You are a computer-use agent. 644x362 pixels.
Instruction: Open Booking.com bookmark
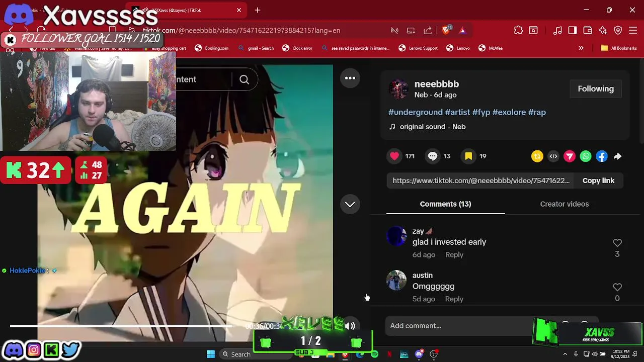212,48
